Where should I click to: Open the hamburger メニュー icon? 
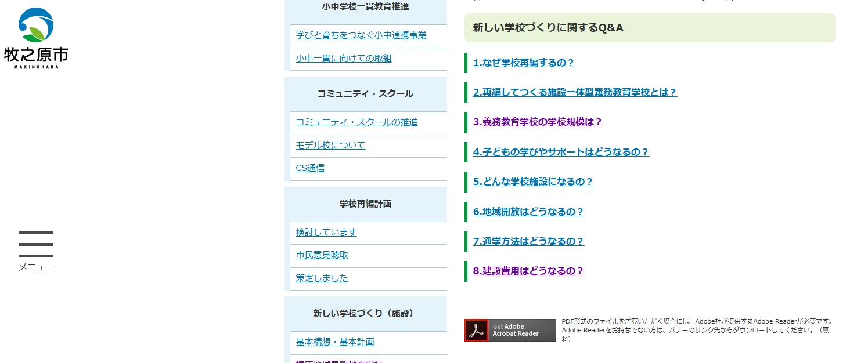point(36,244)
